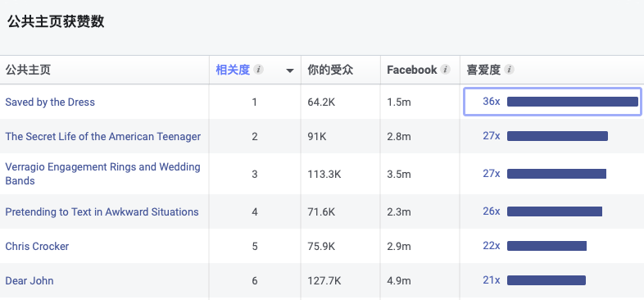This screenshot has height=300, width=644.
Task: Select the 喜爱度 column header
Action: (483, 70)
